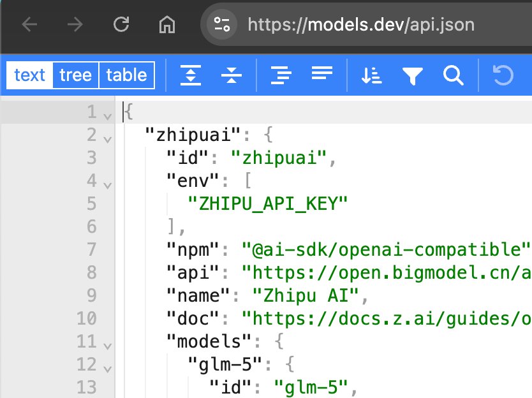Collapse the "zhipuai" object on line 2
Viewport: 532px width, 398px height.
108,140
